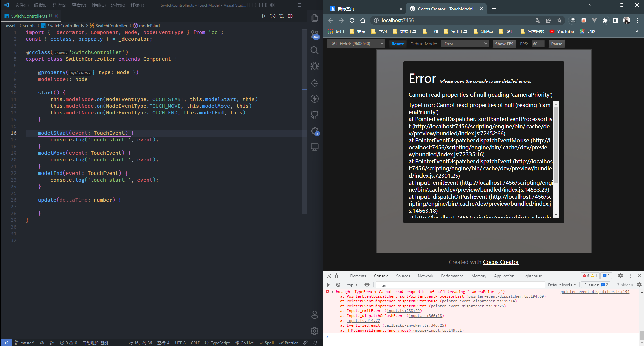Switch to the Network tab in DevTools
The width and height of the screenshot is (644, 346).
[x=426, y=276]
